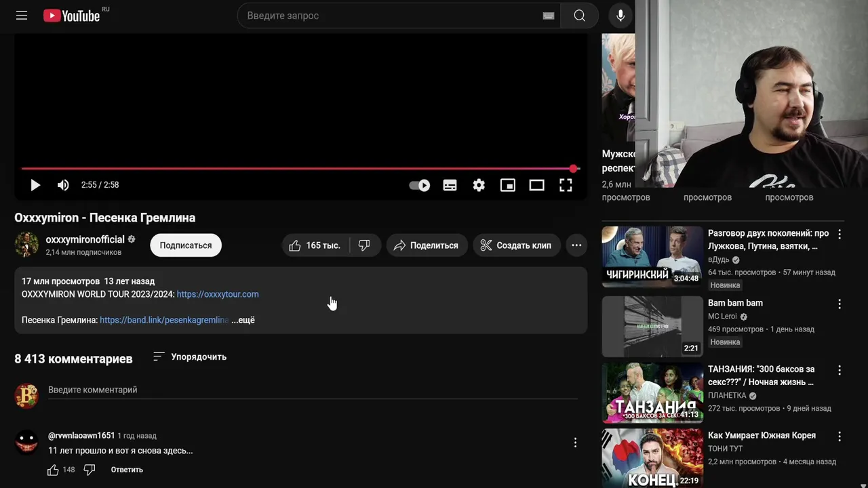Open options menu for Разговор двух поколений
Viewport: 868px width, 488px height.
coord(840,235)
